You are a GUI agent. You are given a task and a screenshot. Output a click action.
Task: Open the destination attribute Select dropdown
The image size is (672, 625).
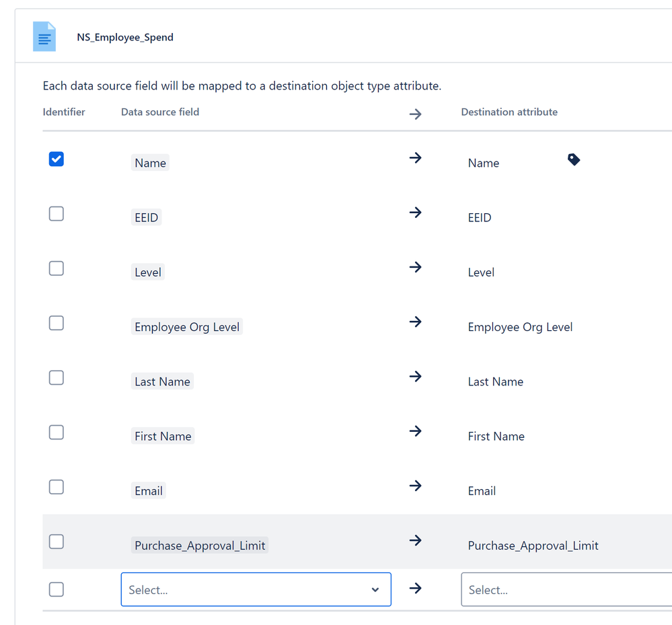[x=565, y=590]
